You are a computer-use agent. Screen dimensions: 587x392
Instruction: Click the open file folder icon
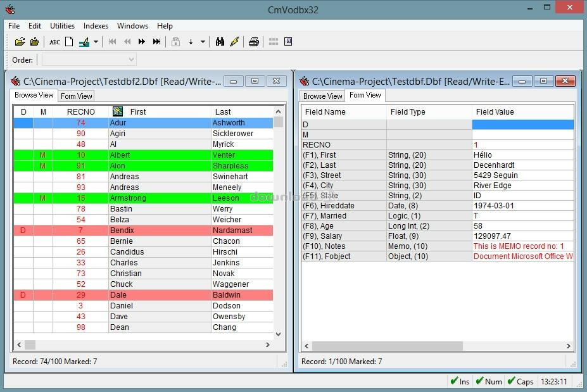click(20, 42)
